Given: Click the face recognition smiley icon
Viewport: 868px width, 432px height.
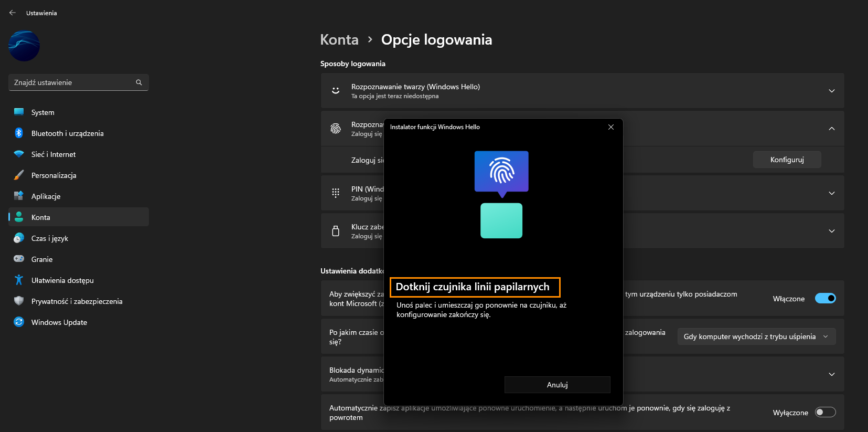Looking at the screenshot, I should (x=336, y=90).
